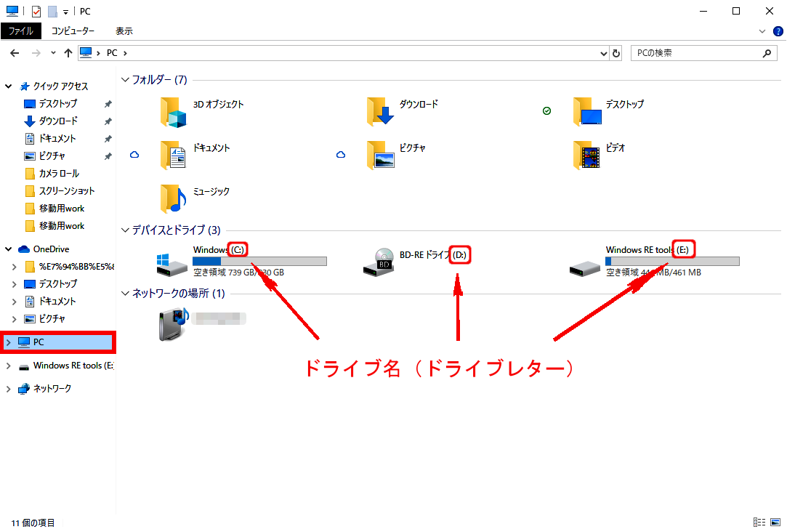Collapse the デバイスとドライブ (3) group
The height and width of the screenshot is (532, 787).
click(x=125, y=230)
